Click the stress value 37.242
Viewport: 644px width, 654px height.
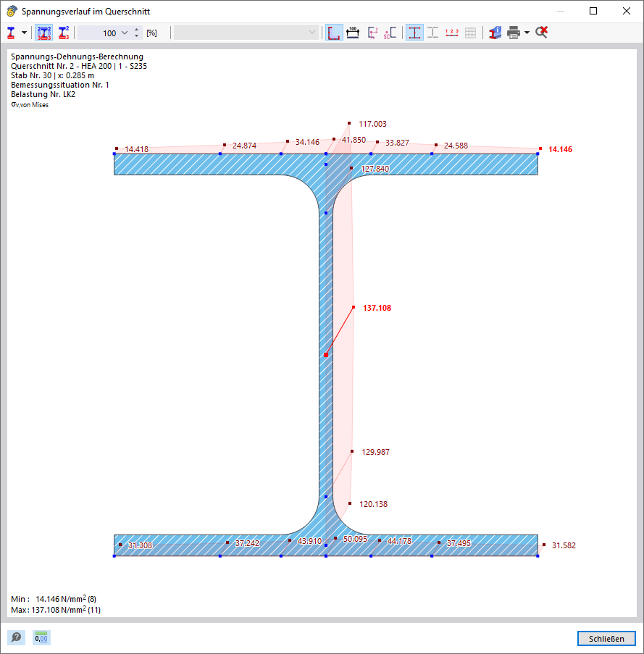click(247, 543)
